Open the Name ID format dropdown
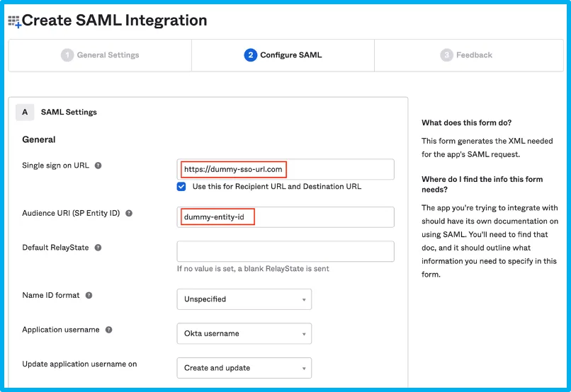The image size is (571, 392). pyautogui.click(x=244, y=299)
